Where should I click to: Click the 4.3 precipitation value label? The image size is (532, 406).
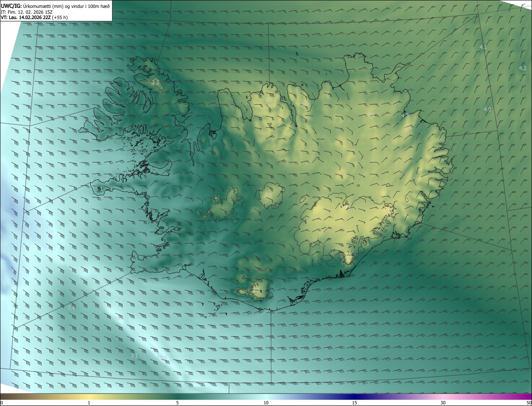click(x=405, y=116)
